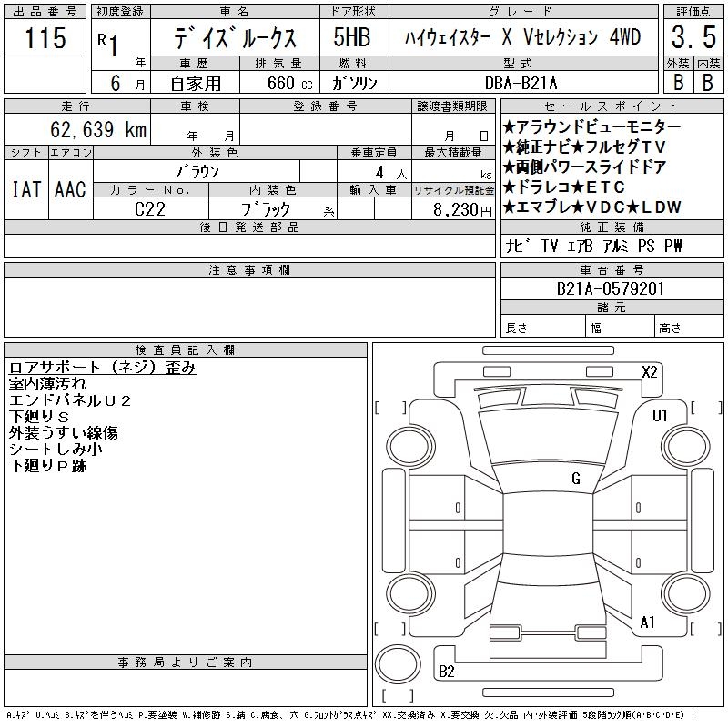Select the seating capacity 4 人
The width and height of the screenshot is (728, 728).
pyautogui.click(x=391, y=173)
